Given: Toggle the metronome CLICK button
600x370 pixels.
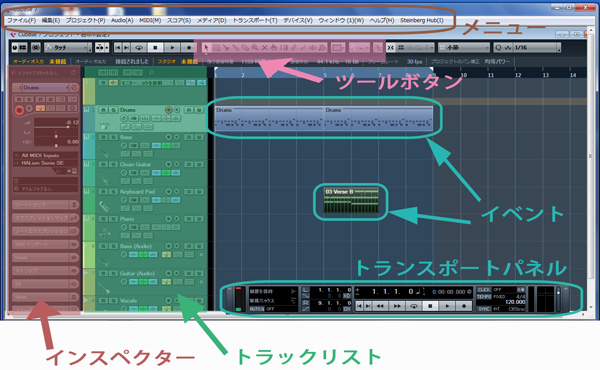Looking at the screenshot, I should (484, 290).
